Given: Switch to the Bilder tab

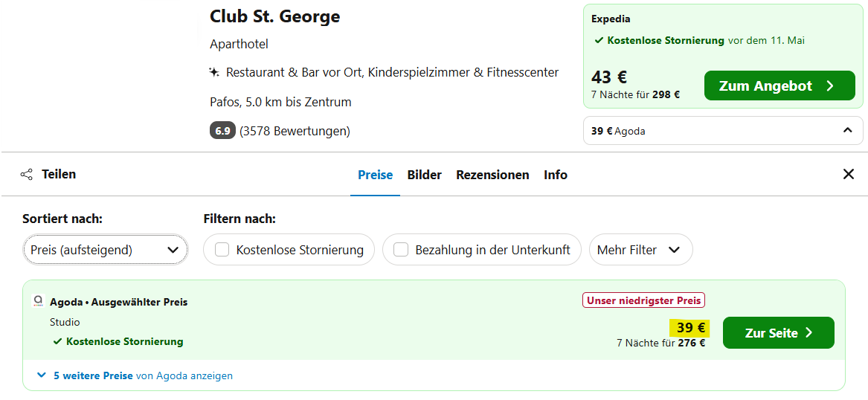Looking at the screenshot, I should 425,175.
